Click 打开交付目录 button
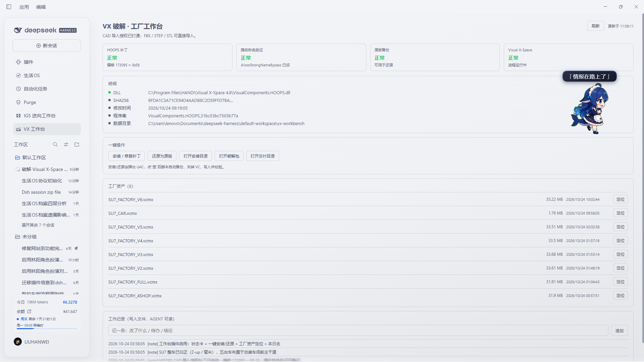The height and width of the screenshot is (362, 644). pyautogui.click(x=263, y=156)
